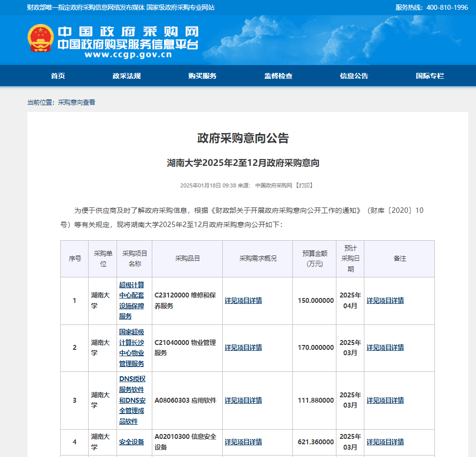The width and height of the screenshot is (476, 457).
Task: Go to 监督检查 in the navigation bar
Action: point(278,76)
